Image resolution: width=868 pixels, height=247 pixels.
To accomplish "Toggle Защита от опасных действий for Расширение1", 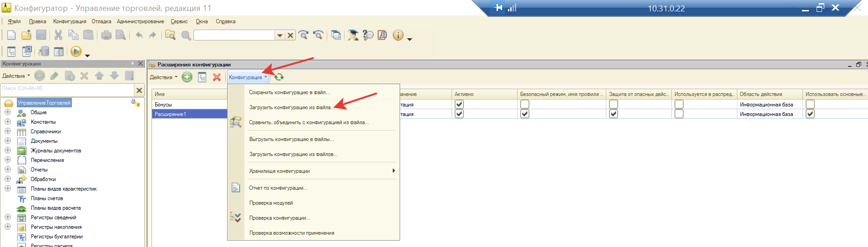I will tap(614, 114).
